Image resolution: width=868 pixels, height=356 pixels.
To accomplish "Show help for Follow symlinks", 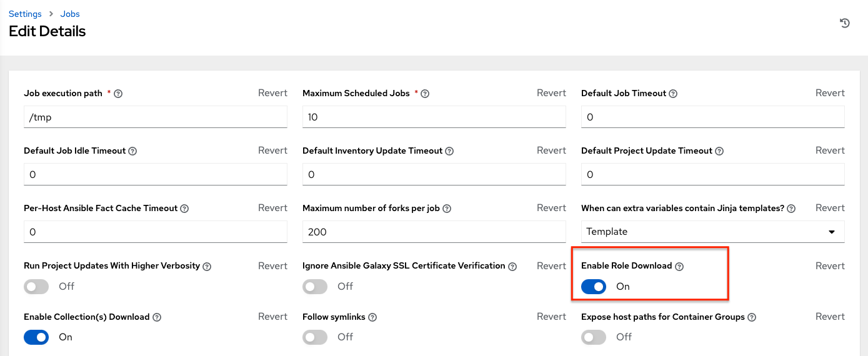I will (x=372, y=317).
